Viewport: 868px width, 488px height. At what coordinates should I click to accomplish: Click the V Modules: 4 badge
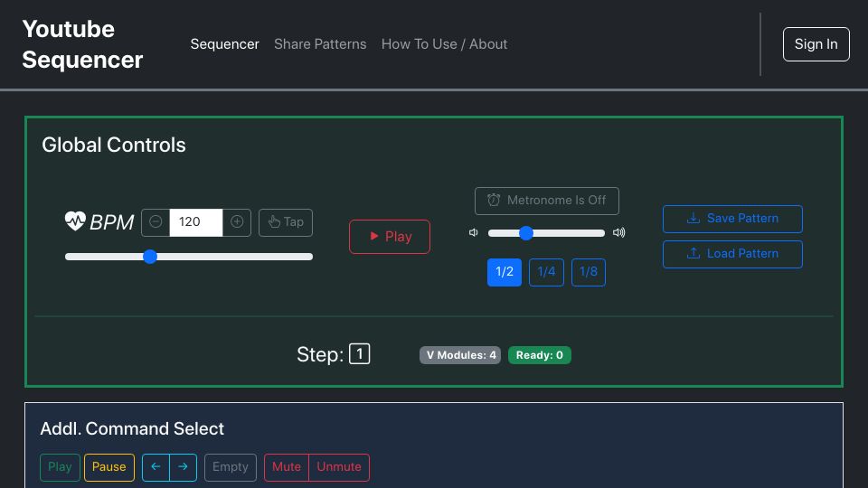[x=460, y=355]
